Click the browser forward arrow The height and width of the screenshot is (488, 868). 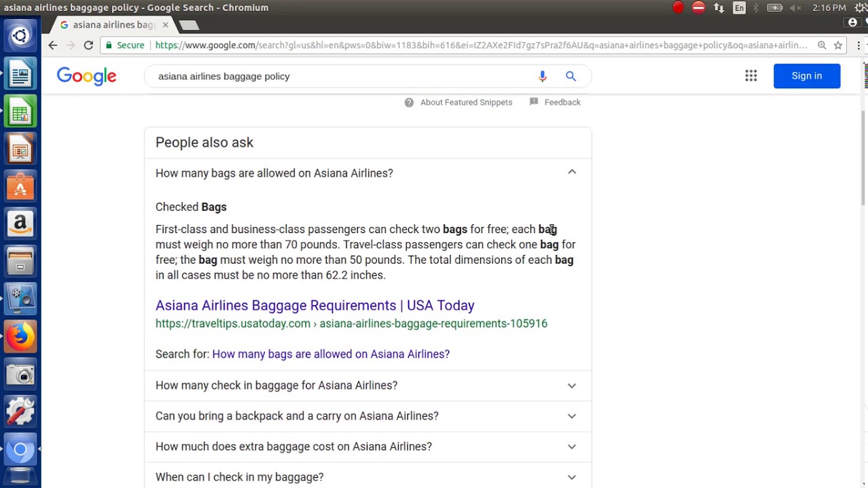tap(71, 45)
